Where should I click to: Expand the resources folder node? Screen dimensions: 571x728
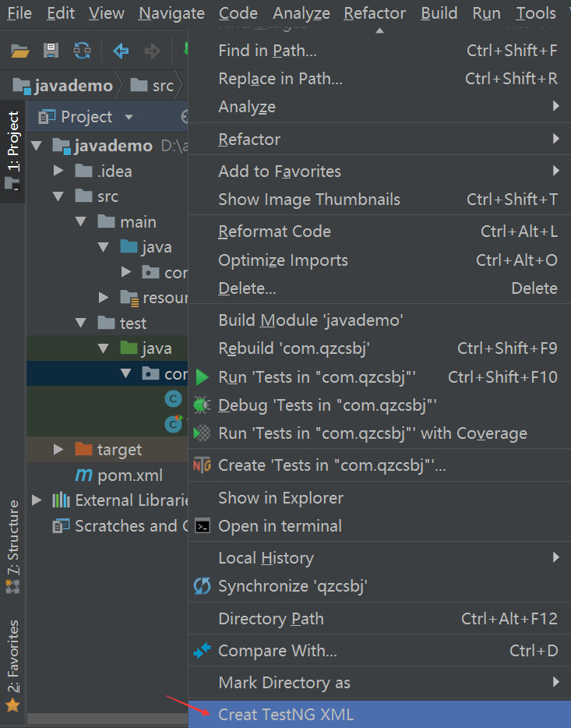pos(104,297)
